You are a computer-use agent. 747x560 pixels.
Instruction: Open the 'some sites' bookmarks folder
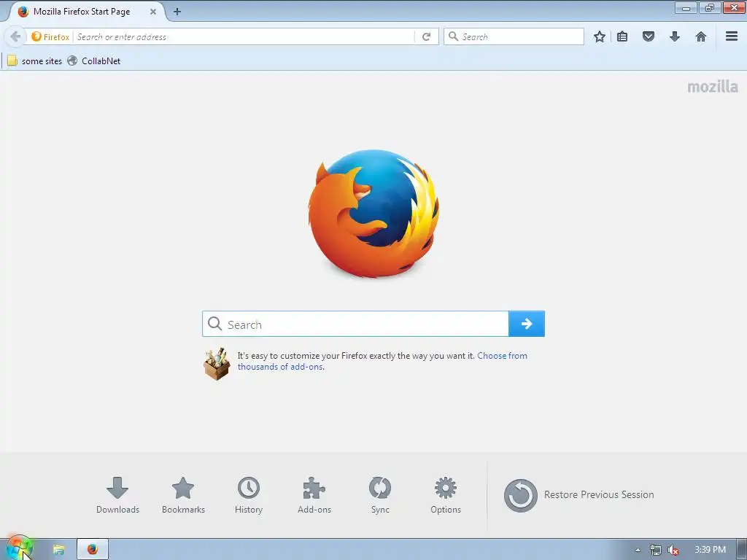(x=35, y=61)
